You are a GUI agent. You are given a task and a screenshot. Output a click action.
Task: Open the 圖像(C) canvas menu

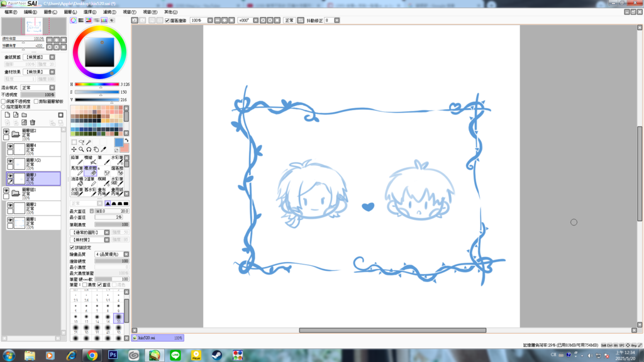tap(50, 12)
